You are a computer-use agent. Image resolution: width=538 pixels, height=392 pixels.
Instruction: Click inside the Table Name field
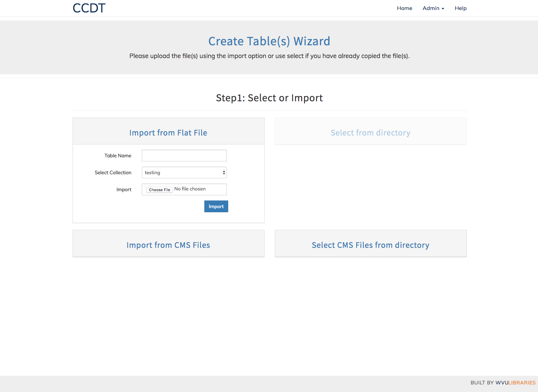(x=184, y=156)
